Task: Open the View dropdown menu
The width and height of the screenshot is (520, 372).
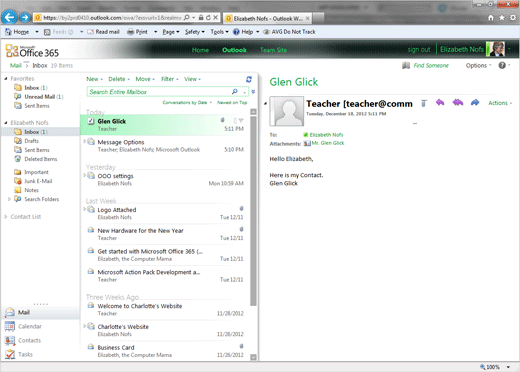Action: click(192, 79)
